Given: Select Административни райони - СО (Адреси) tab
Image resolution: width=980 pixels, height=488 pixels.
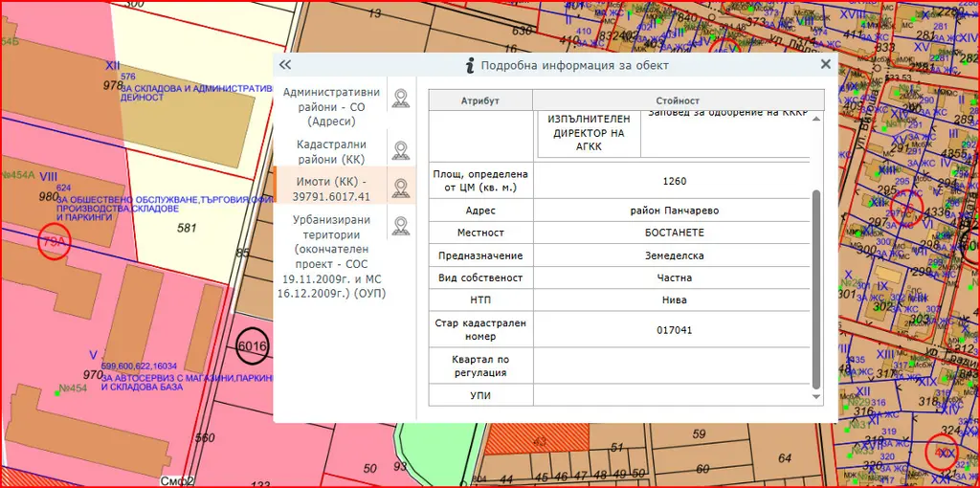Looking at the screenshot, I should (x=331, y=107).
